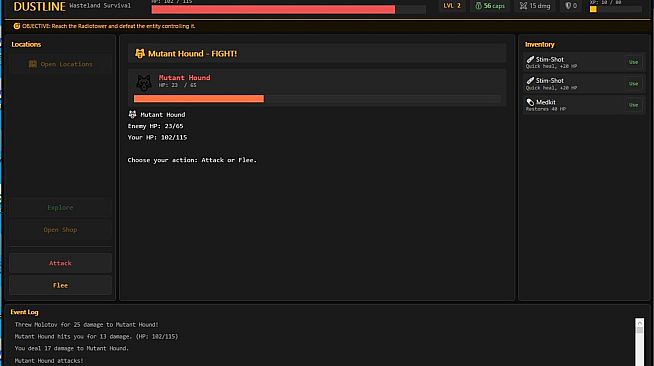The image size is (654, 366).
Task: Use the Medkit
Action: tap(634, 105)
